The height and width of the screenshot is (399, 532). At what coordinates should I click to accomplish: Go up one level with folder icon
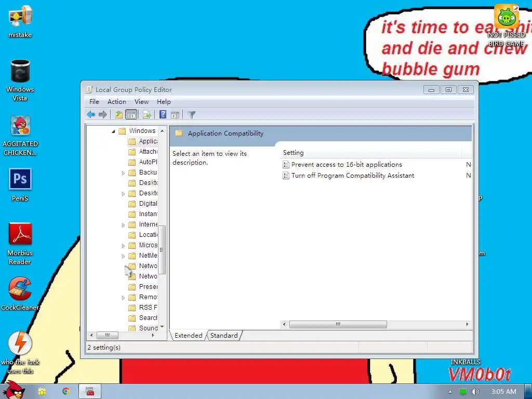pos(119,115)
